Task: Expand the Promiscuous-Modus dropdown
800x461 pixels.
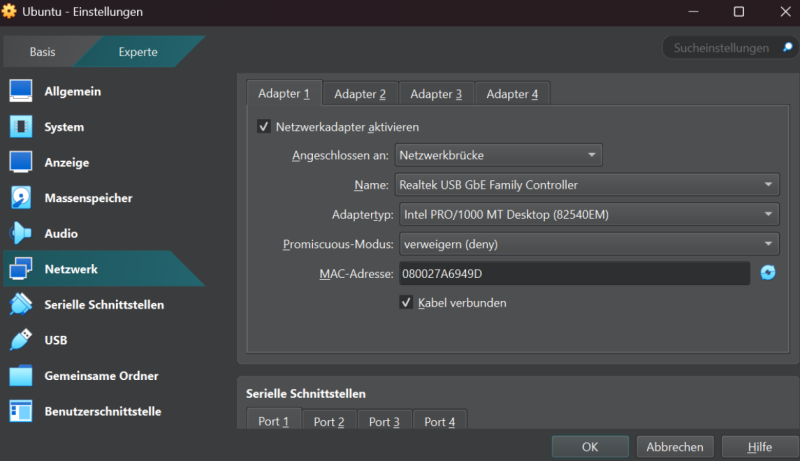Action: pyautogui.click(x=589, y=244)
